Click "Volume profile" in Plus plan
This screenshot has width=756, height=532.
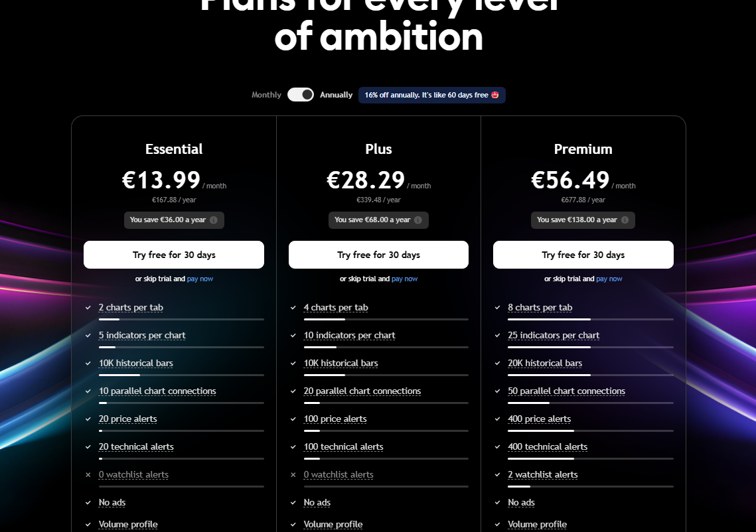click(x=333, y=525)
